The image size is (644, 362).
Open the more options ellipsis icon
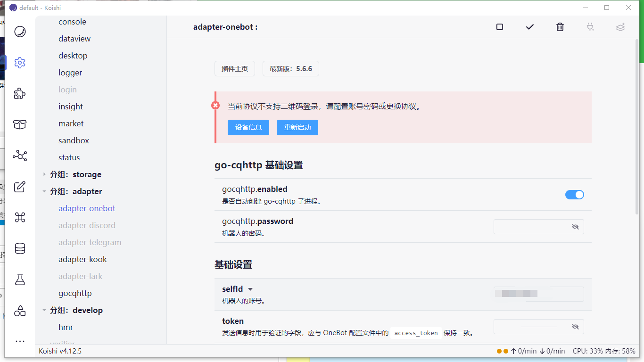coord(20,341)
